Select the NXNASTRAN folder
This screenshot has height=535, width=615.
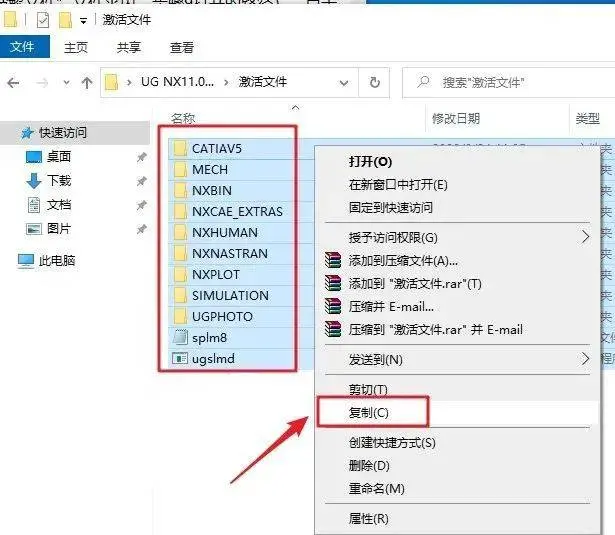pos(230,253)
